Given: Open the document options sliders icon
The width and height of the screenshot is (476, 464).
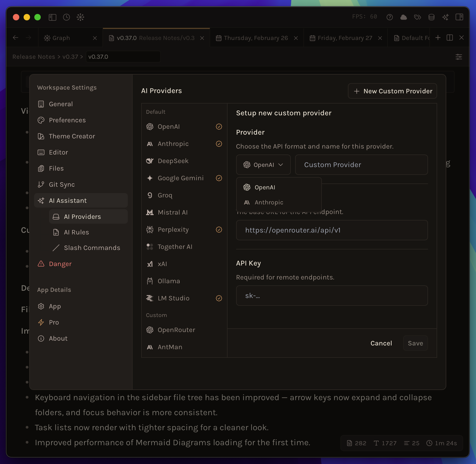Looking at the screenshot, I should click(x=459, y=57).
